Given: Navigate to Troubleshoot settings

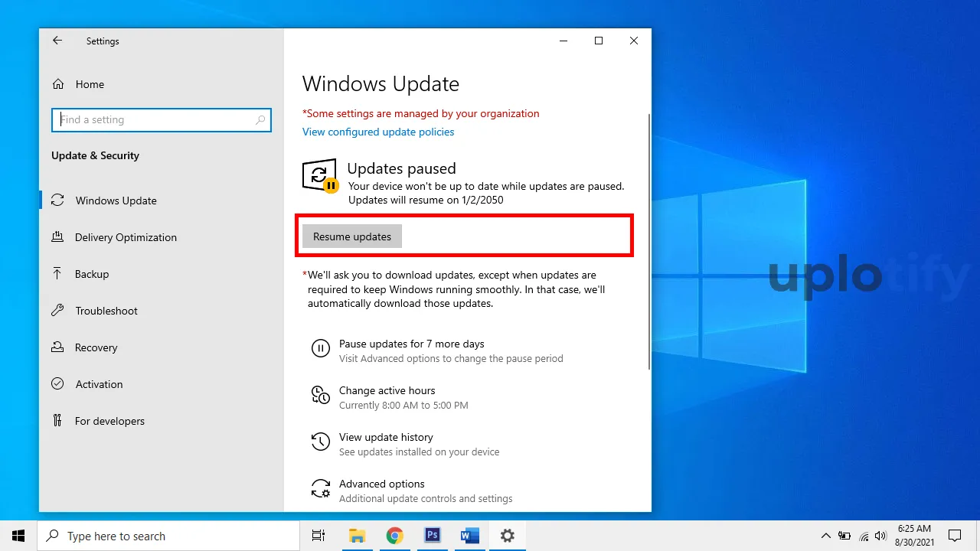Looking at the screenshot, I should (106, 311).
